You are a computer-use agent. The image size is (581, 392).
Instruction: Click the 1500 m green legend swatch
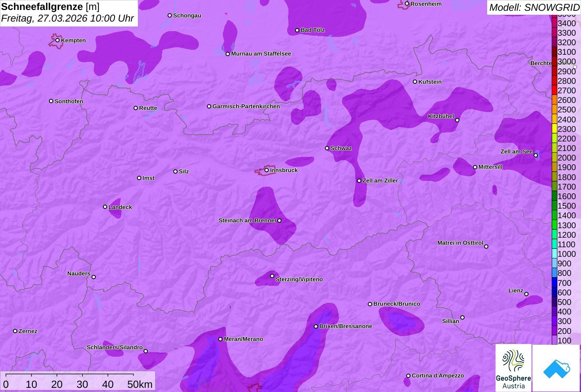[x=554, y=205]
